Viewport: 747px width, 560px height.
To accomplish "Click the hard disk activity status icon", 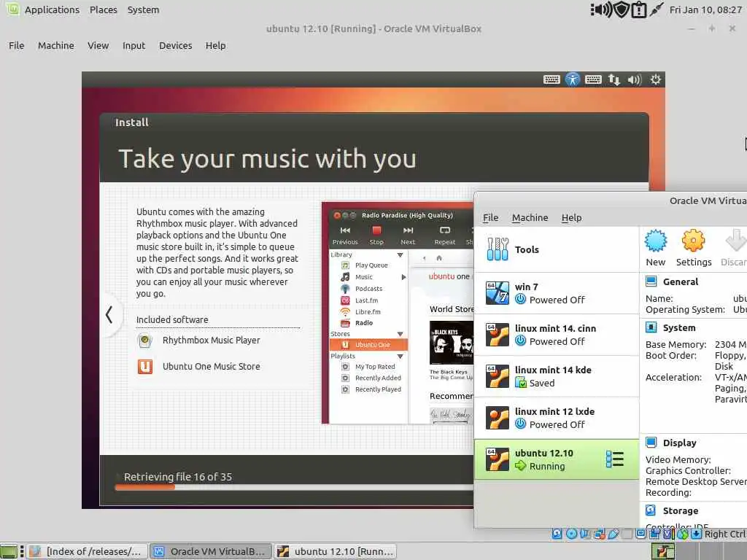I will pos(557,534).
